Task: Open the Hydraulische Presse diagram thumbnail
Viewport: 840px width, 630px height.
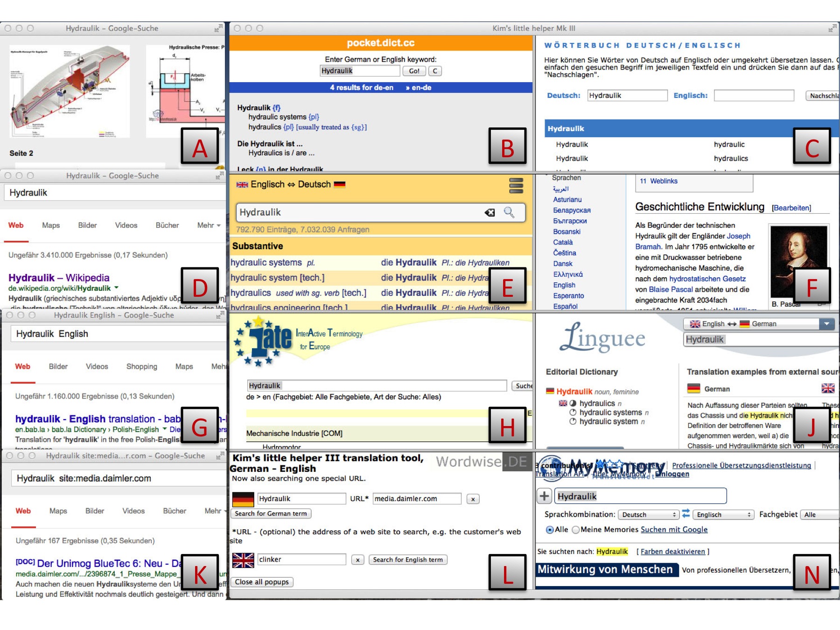Action: pos(185,91)
